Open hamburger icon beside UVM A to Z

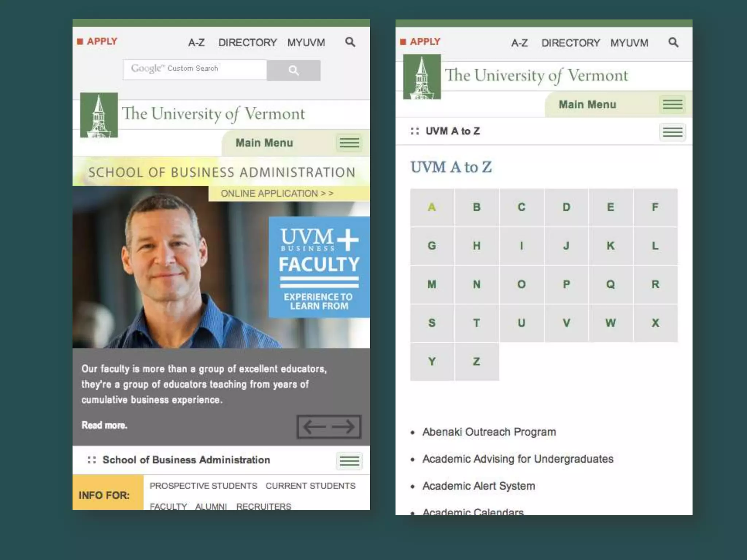tap(672, 132)
